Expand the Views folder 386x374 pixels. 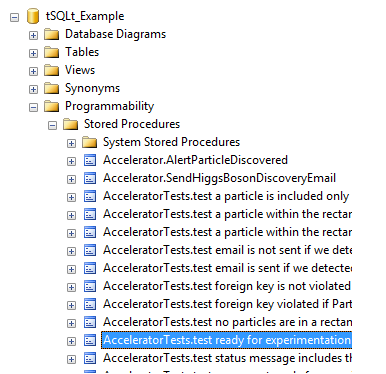33,71
